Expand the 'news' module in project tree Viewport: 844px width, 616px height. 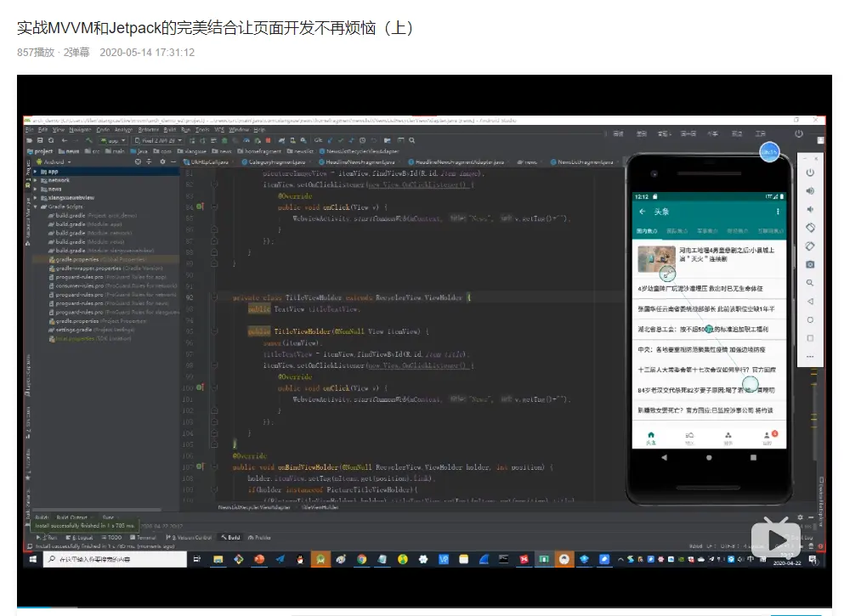click(36, 189)
